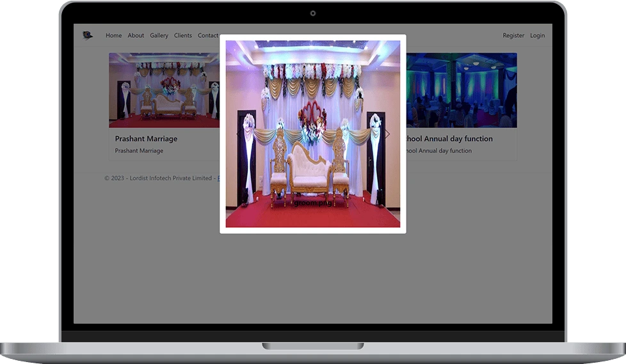Open the Clients page
626x364 pixels.
click(x=182, y=36)
